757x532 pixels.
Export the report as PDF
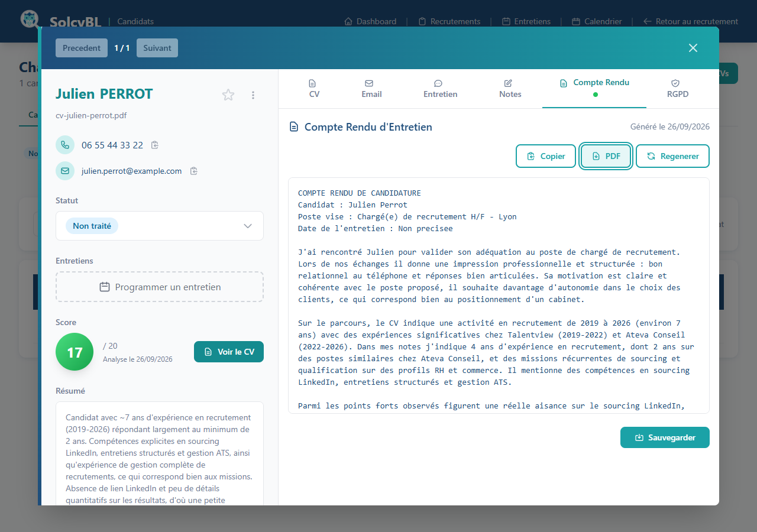tap(606, 156)
